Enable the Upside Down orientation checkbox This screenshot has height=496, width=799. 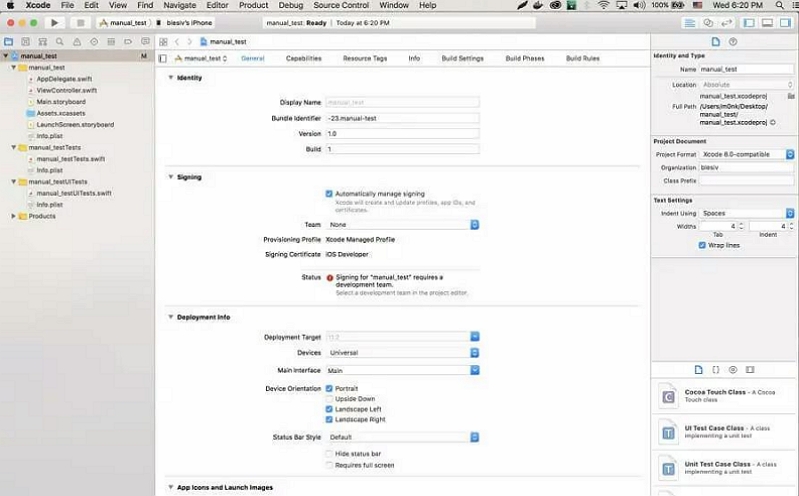(x=329, y=399)
